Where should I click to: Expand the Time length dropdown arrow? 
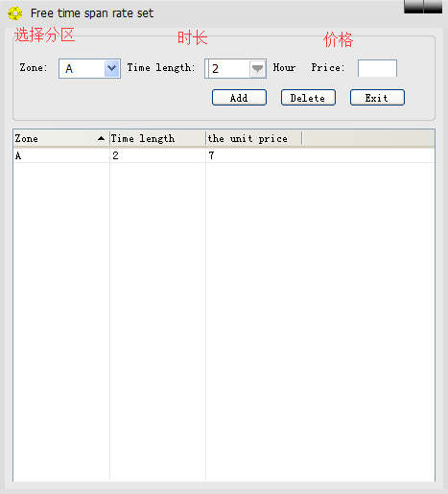257,69
